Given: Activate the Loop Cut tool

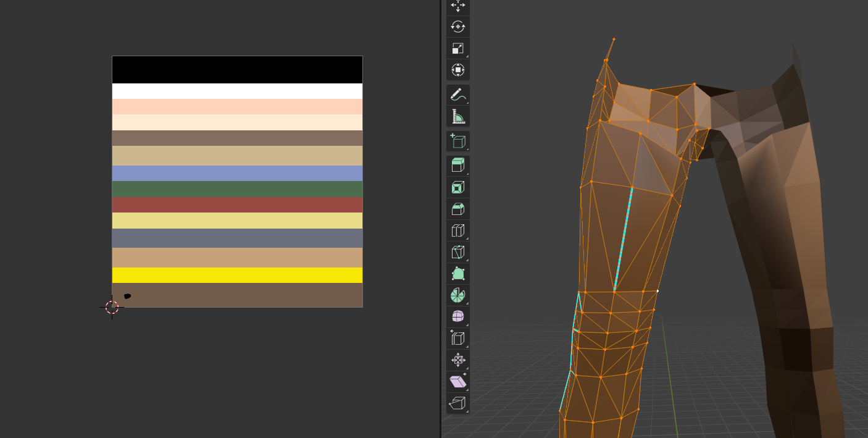Looking at the screenshot, I should (457, 230).
